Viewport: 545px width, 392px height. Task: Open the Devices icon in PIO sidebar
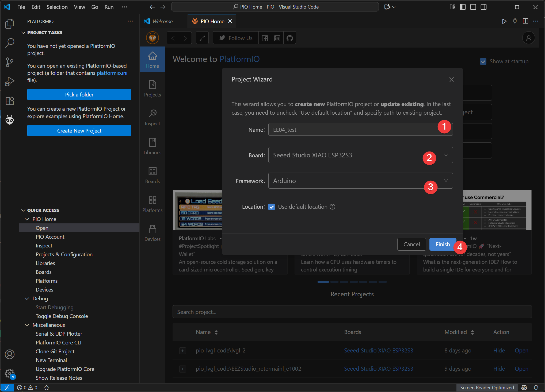(153, 232)
